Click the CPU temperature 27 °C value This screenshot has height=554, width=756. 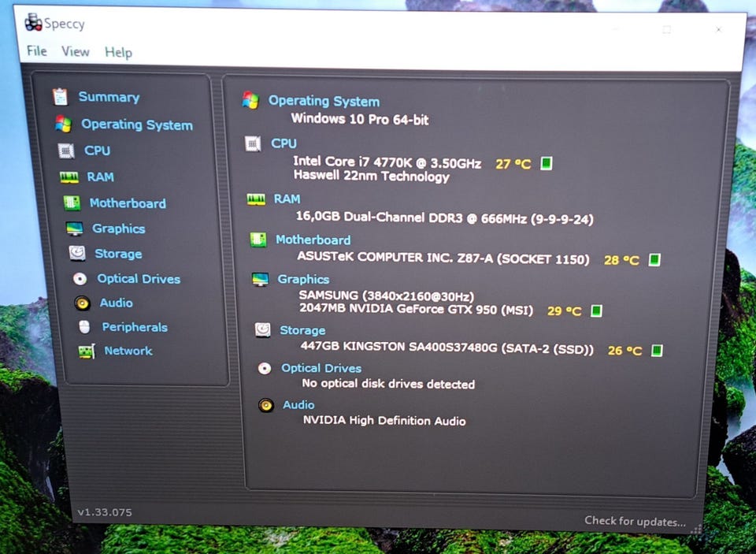(513, 164)
